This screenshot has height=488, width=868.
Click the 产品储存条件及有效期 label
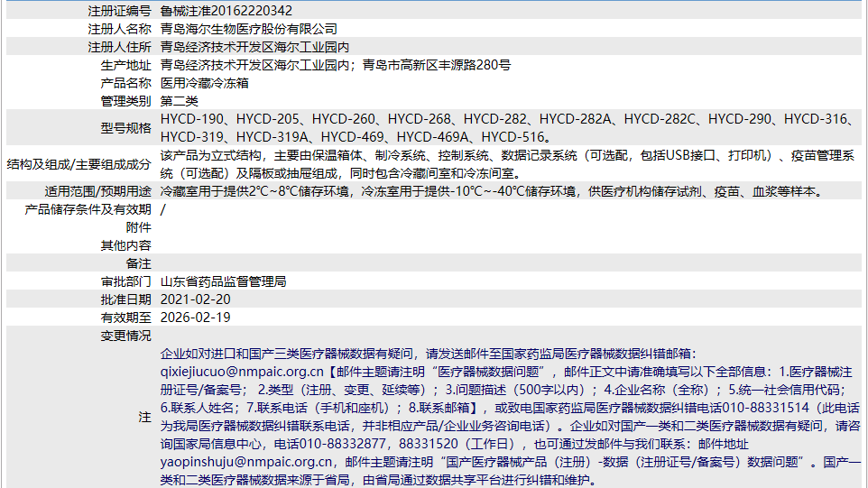point(88,209)
